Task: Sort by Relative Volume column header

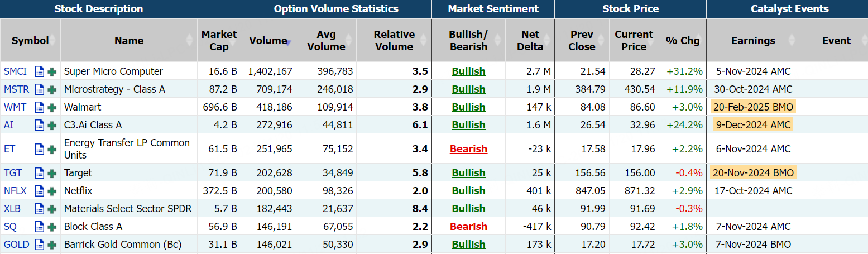Action: coord(394,40)
